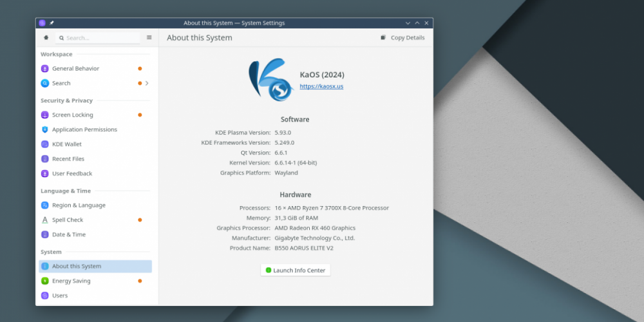Toggle the pin icon in the title bar

[x=52, y=23]
